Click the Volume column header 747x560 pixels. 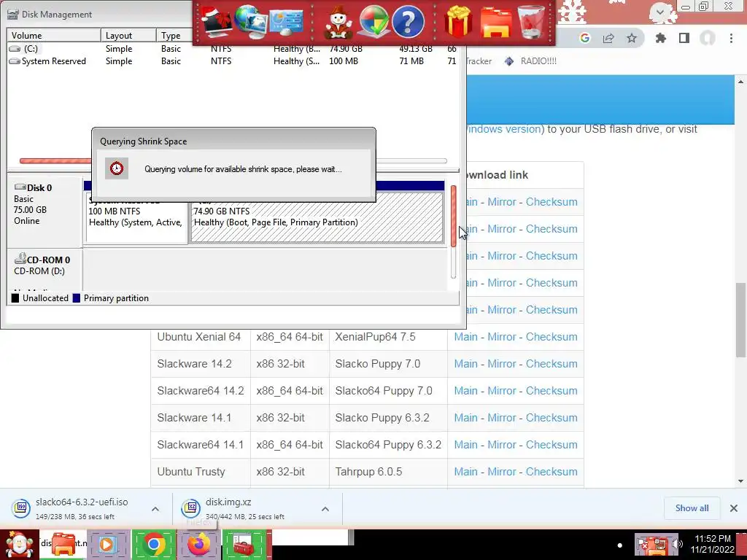pyautogui.click(x=54, y=35)
